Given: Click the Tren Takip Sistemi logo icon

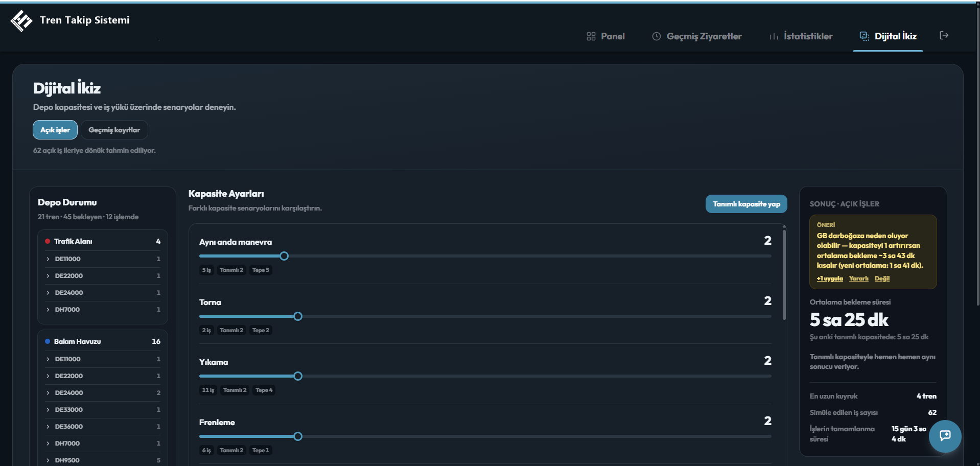Looking at the screenshot, I should (21, 20).
